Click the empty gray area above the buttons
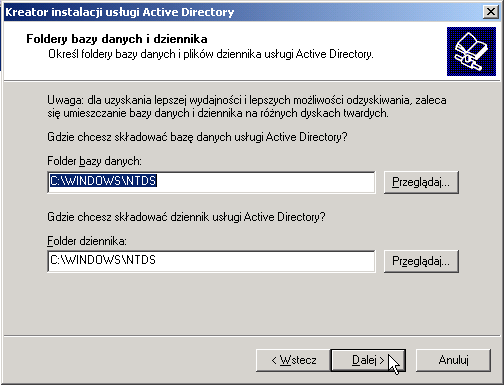The image size is (504, 385). 252,305
